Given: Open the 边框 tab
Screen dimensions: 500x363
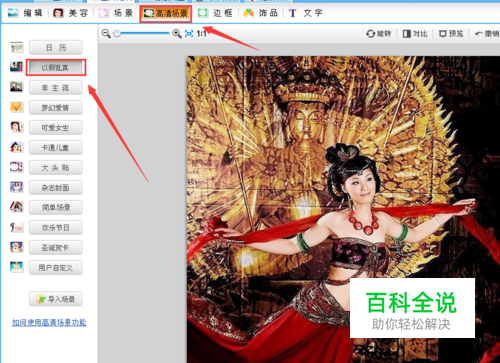Looking at the screenshot, I should pos(215,13).
